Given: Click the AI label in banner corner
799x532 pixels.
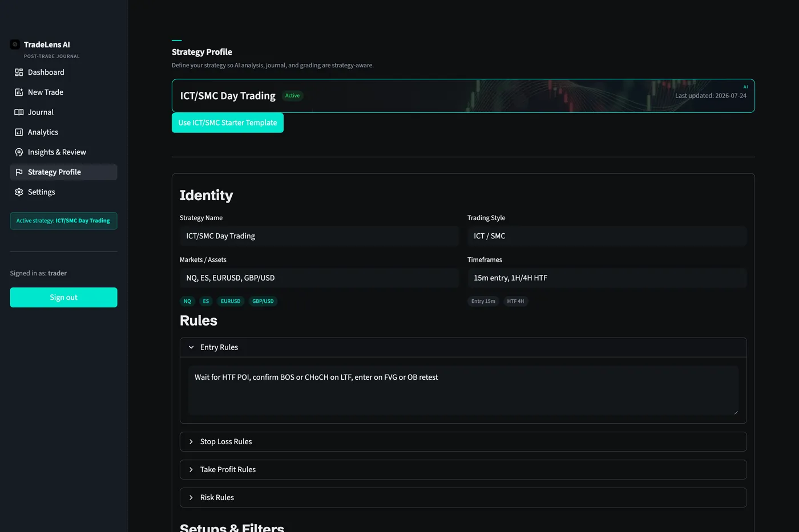Looking at the screenshot, I should pos(745,87).
